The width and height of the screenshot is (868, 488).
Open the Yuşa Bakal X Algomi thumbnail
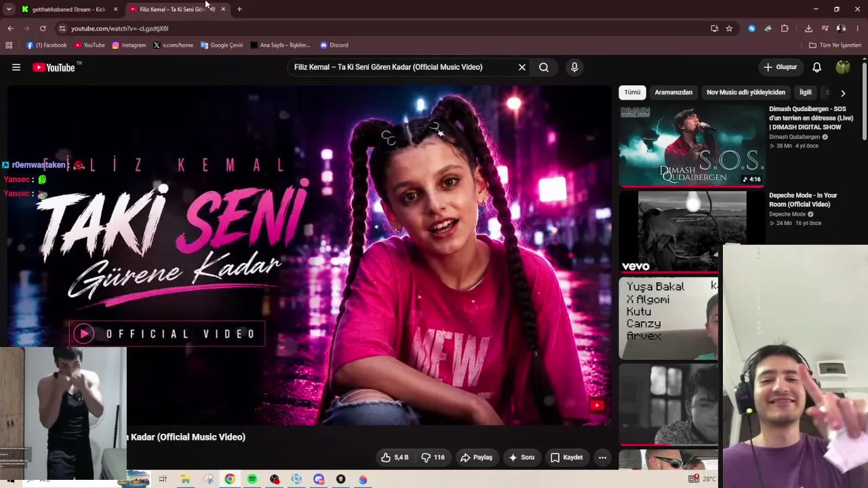click(669, 318)
